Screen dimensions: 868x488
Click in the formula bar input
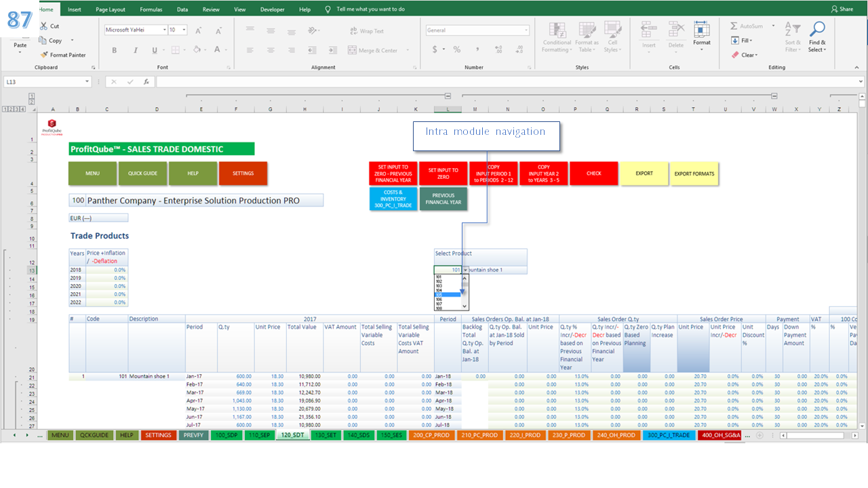point(505,82)
